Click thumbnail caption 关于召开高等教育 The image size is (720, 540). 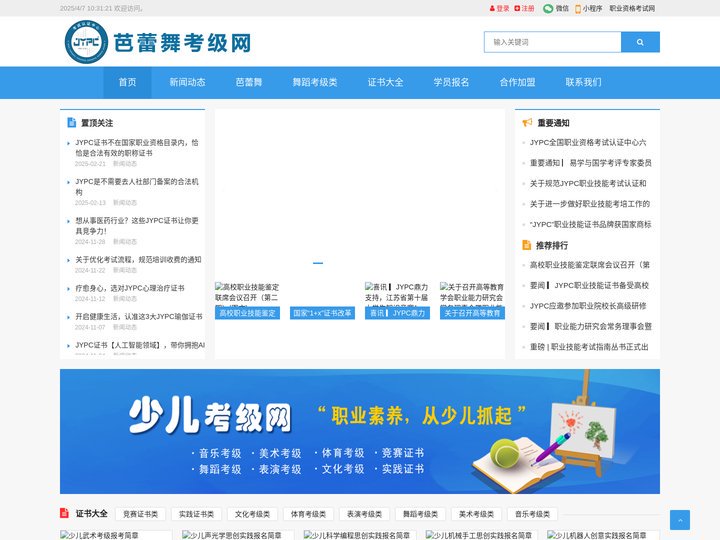point(472,313)
